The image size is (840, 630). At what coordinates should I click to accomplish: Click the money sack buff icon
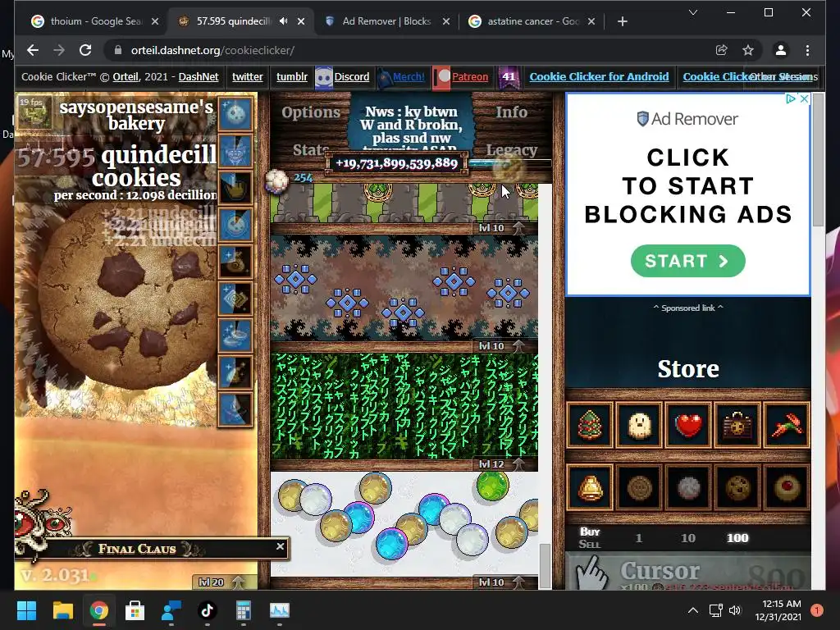pos(235,262)
